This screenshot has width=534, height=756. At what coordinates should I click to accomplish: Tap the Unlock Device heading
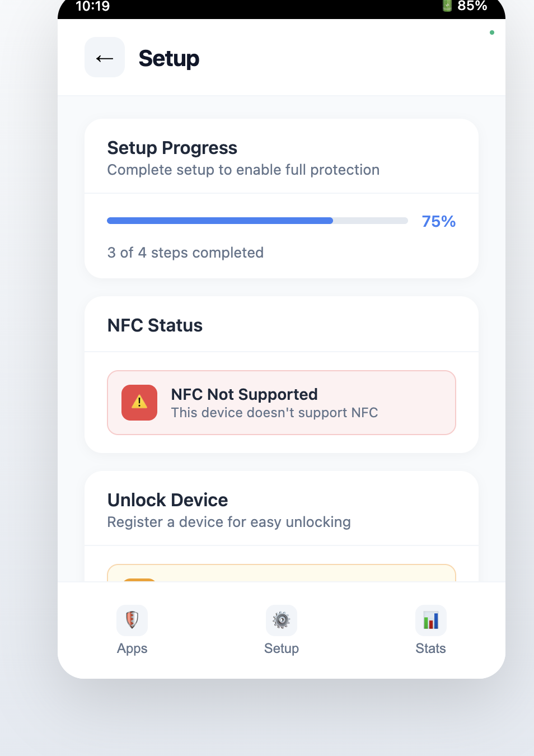tap(168, 500)
